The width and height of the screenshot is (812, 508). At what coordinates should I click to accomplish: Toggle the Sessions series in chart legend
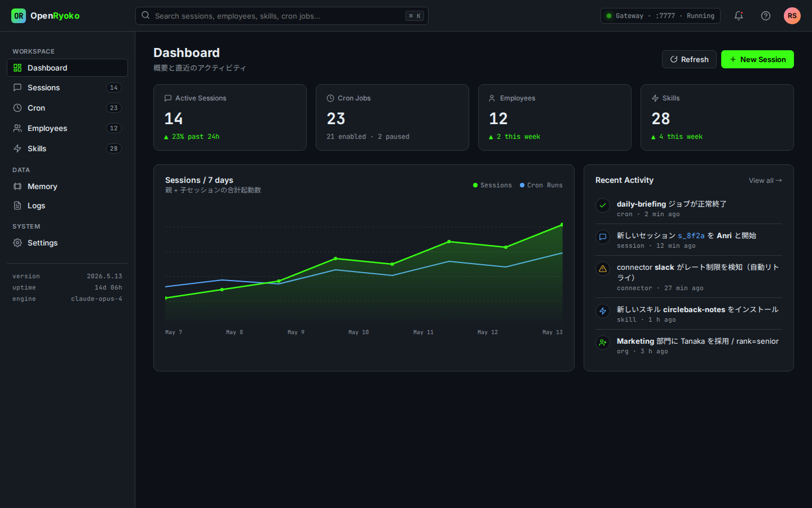[492, 185]
